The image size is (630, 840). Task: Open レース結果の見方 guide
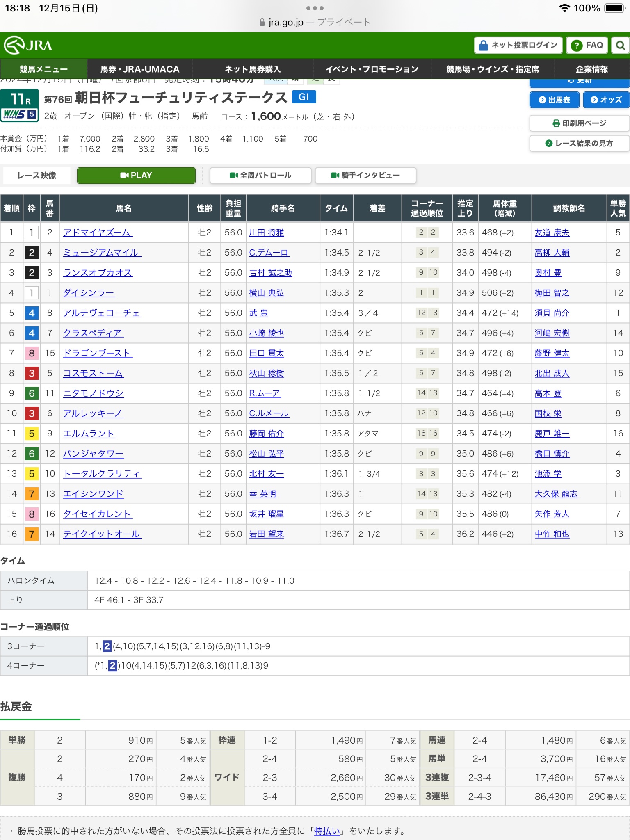pyautogui.click(x=579, y=143)
